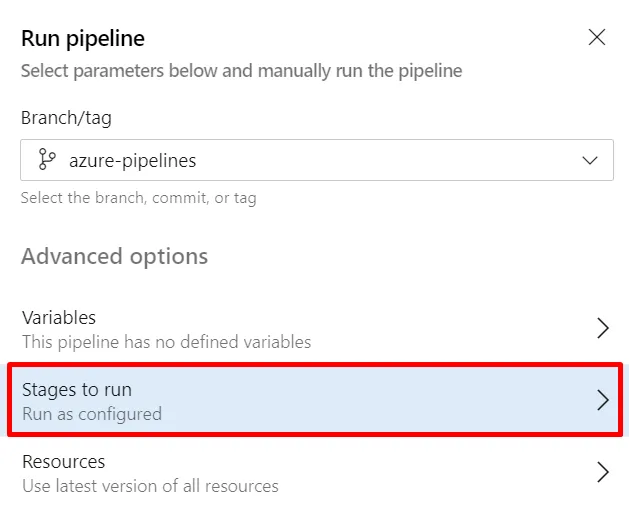Screen dimensions: 629x512
Task: Click the "Select parameters below" description text
Action: [x=241, y=71]
